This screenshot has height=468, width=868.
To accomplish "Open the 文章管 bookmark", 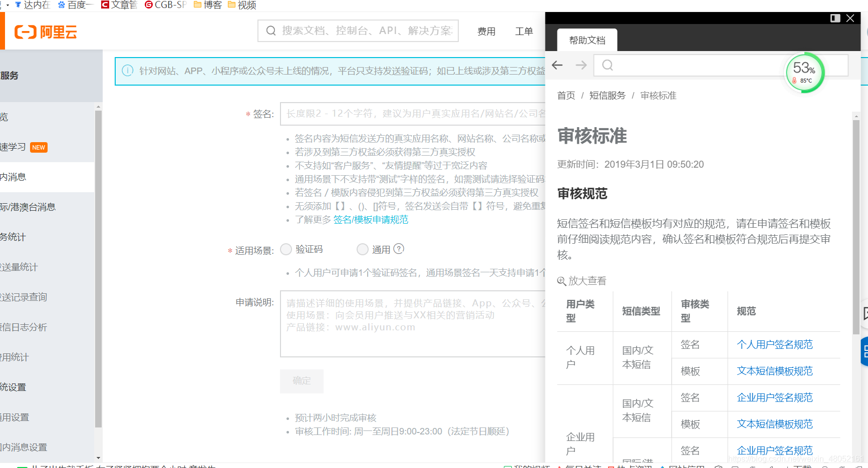I will point(119,5).
